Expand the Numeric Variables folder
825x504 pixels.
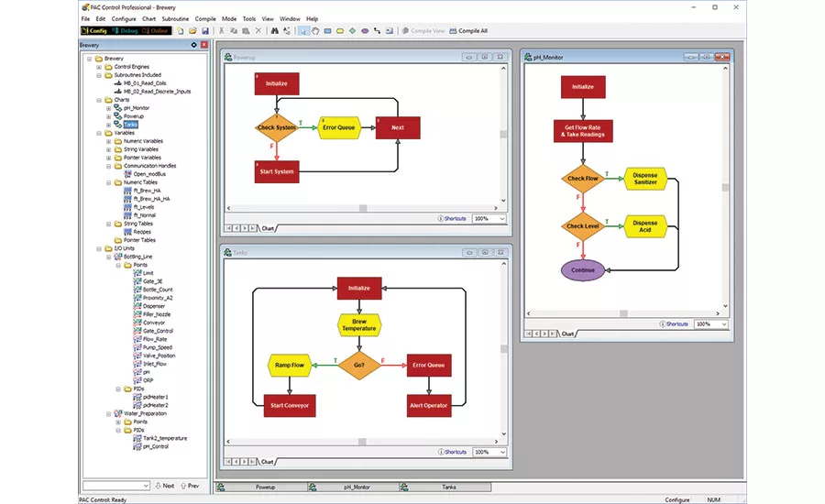(108, 141)
